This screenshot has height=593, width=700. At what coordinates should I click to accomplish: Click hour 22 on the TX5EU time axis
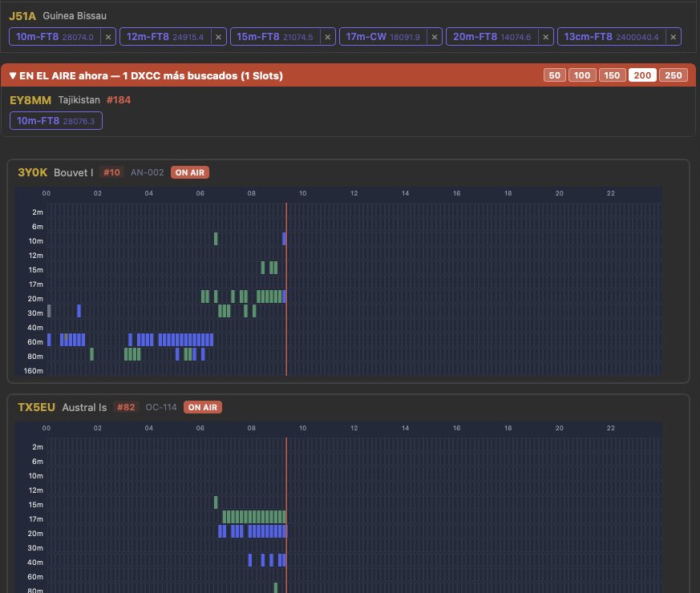click(x=611, y=429)
